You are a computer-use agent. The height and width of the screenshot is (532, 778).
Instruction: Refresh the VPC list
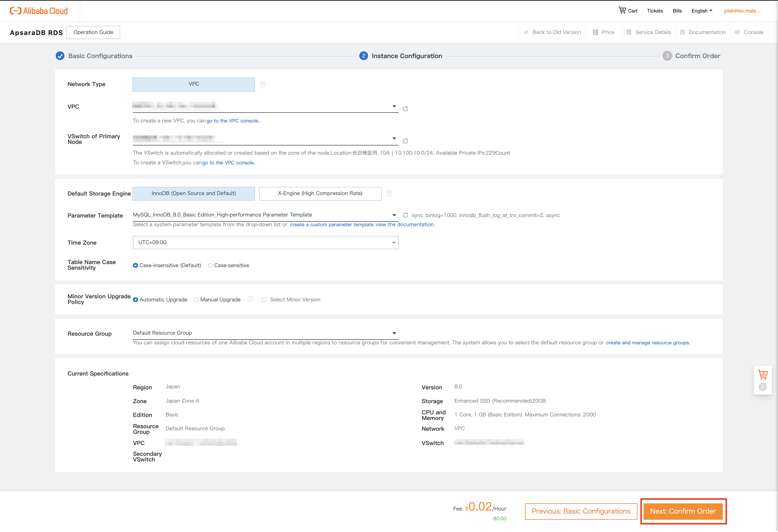coord(405,109)
